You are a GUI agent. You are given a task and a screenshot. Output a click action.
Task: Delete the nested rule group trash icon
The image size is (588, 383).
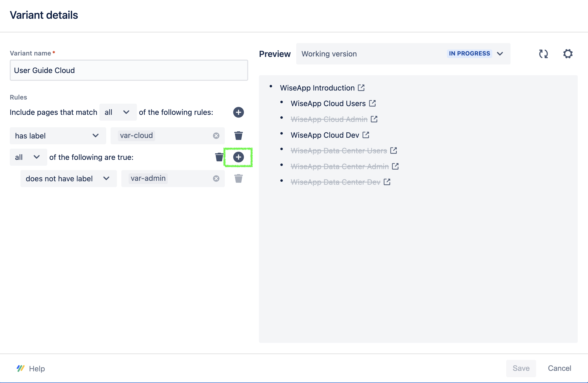(x=219, y=157)
